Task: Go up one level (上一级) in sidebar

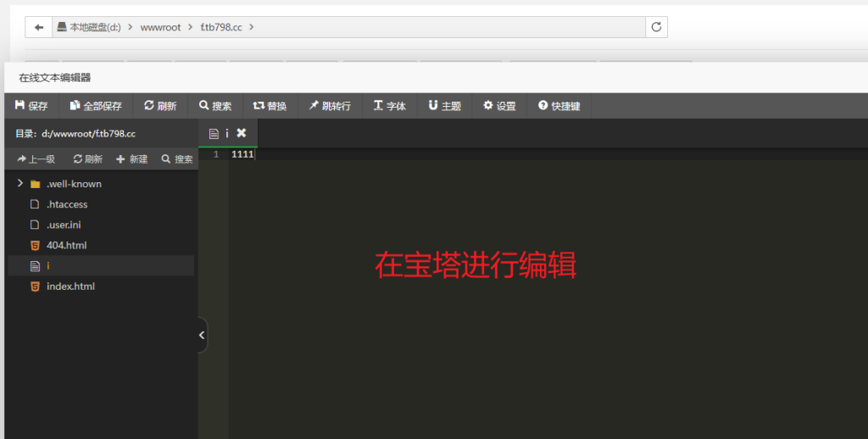Action: pyautogui.click(x=36, y=158)
